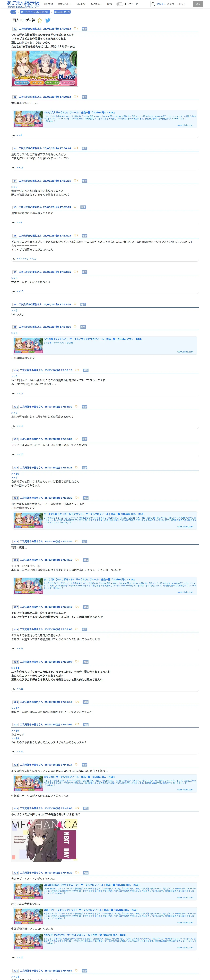Jump to reply >>8 under post 5
Image resolution: width=210 pixels, height=980 pixels.
pyautogui.click(x=19, y=223)
